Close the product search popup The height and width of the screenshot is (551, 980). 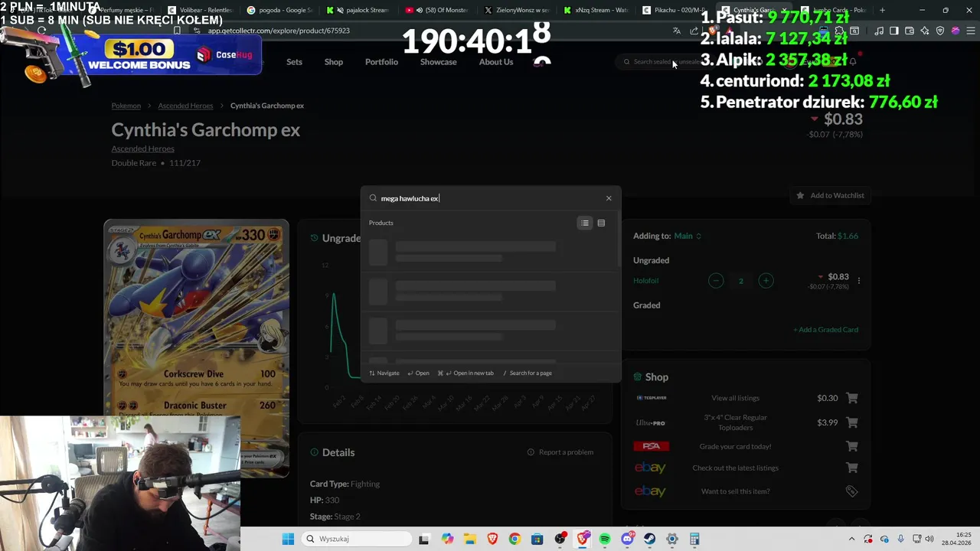609,198
